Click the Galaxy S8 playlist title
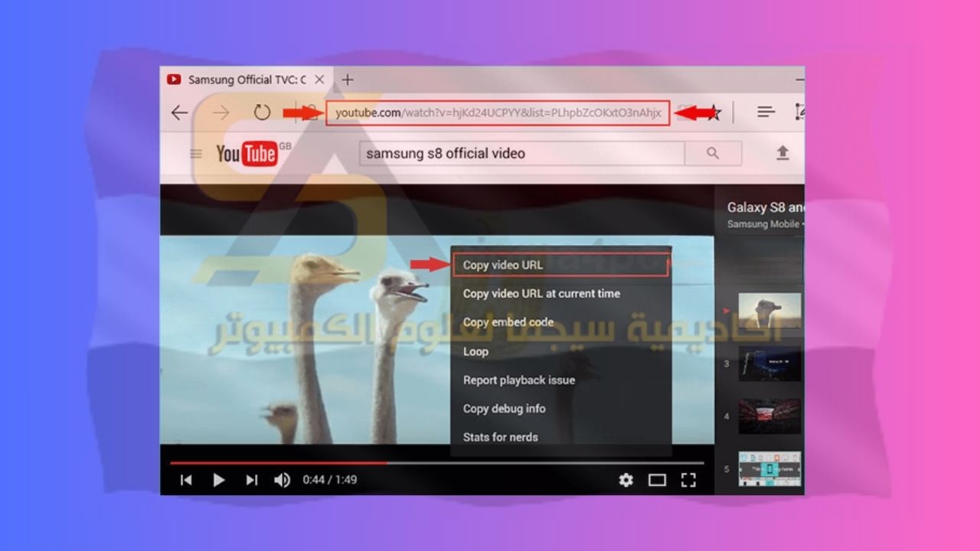 click(765, 207)
